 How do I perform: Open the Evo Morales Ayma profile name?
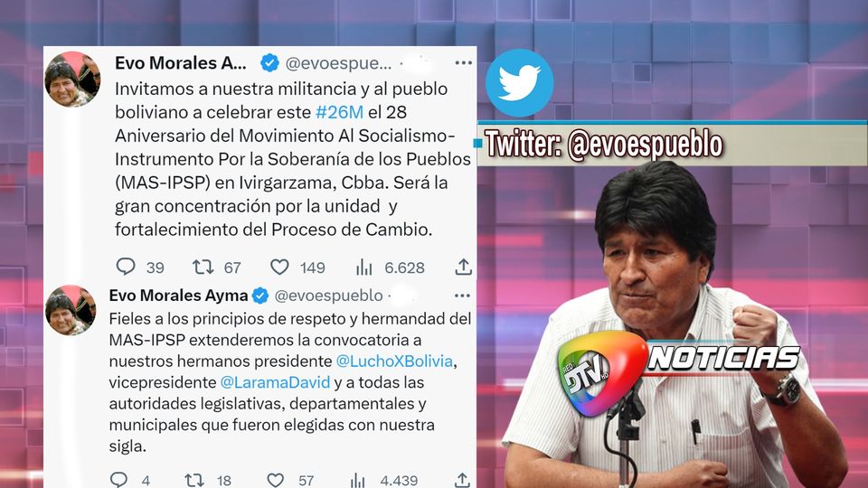pyautogui.click(x=178, y=296)
